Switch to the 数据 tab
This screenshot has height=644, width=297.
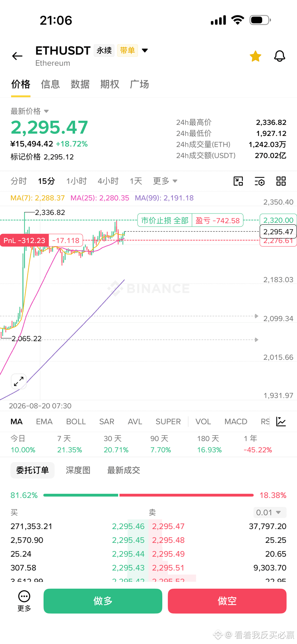pos(80,84)
